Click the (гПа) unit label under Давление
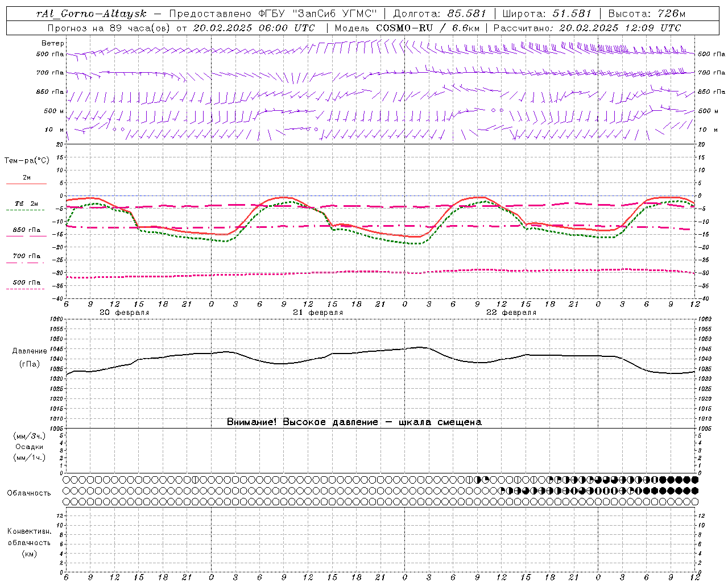The width and height of the screenshot is (728, 582). [30, 364]
